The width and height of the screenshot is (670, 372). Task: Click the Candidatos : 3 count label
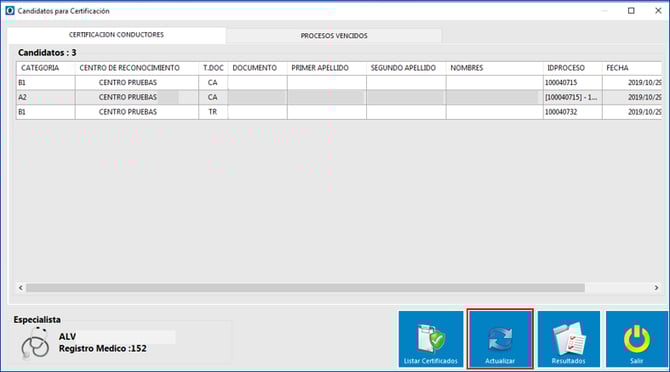[x=47, y=53]
